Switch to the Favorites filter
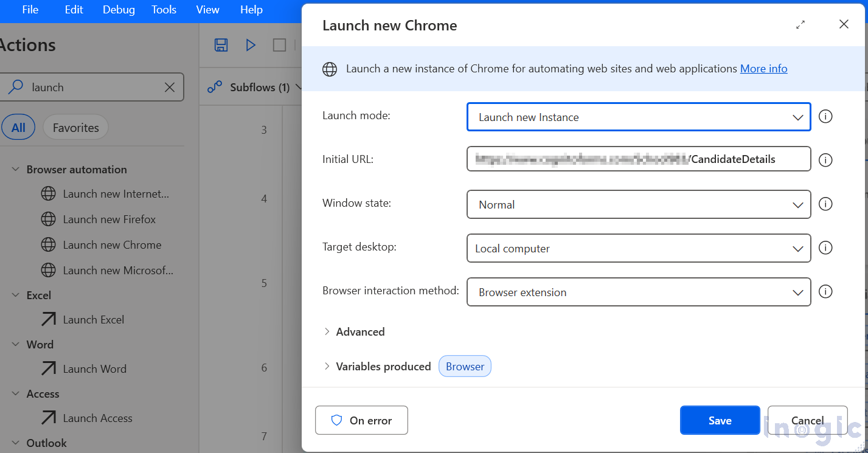 75,126
